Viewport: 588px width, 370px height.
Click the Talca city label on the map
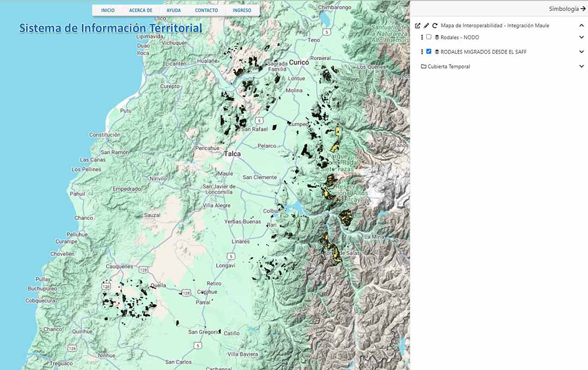(232, 153)
